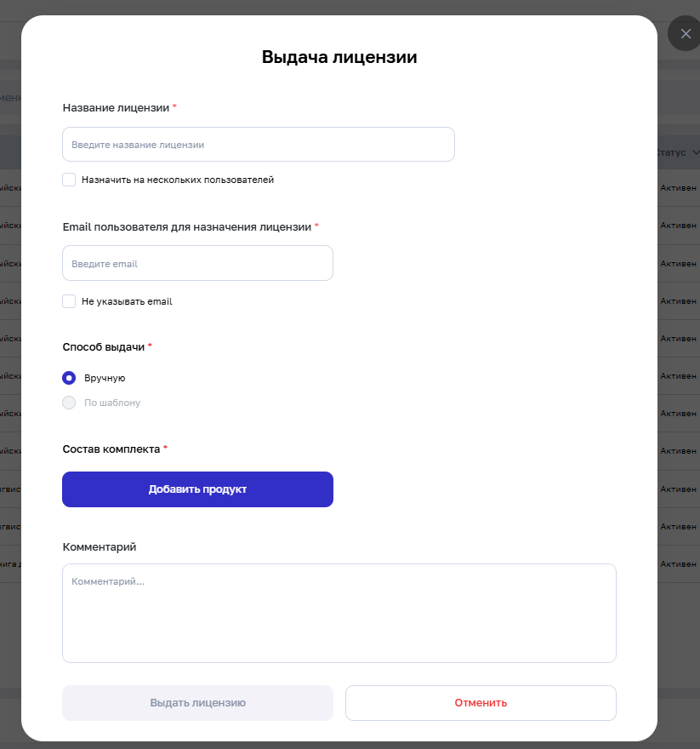Select the "Вручную" issuance method
This screenshot has width=700, height=749.
[70, 378]
